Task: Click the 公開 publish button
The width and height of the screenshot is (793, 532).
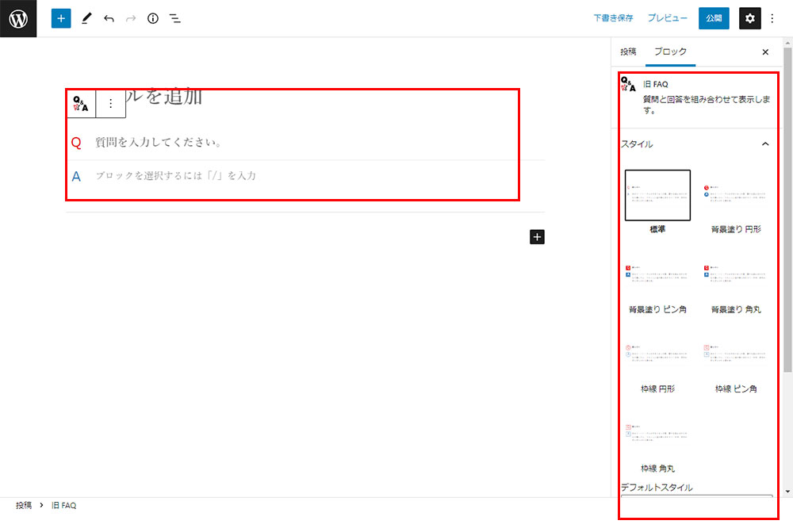Action: tap(714, 18)
